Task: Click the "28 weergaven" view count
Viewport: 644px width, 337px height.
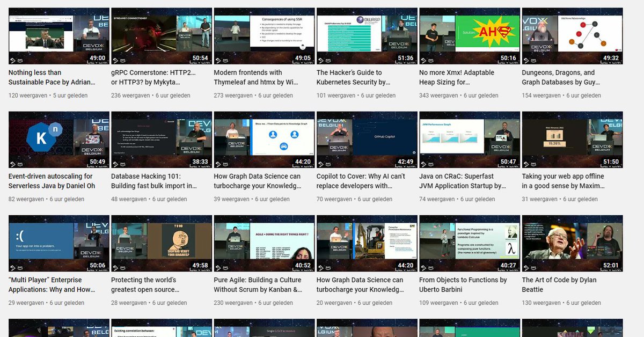Action: point(129,303)
